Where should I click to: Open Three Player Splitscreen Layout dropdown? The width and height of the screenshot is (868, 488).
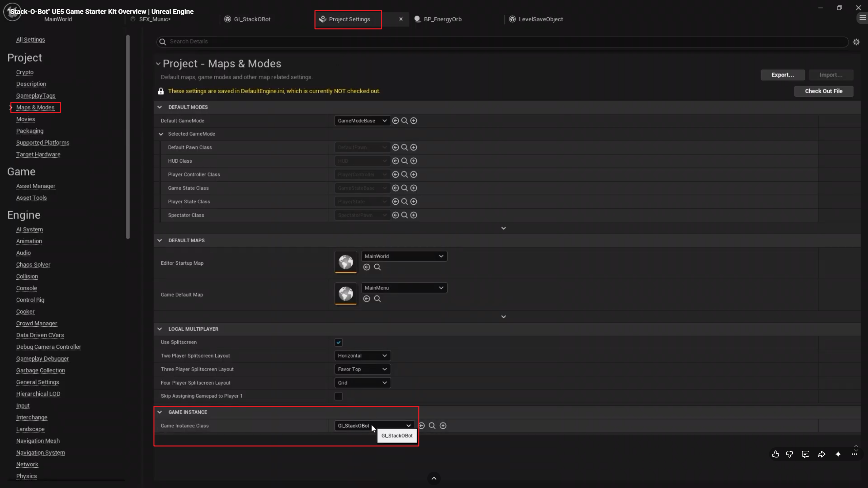(362, 369)
